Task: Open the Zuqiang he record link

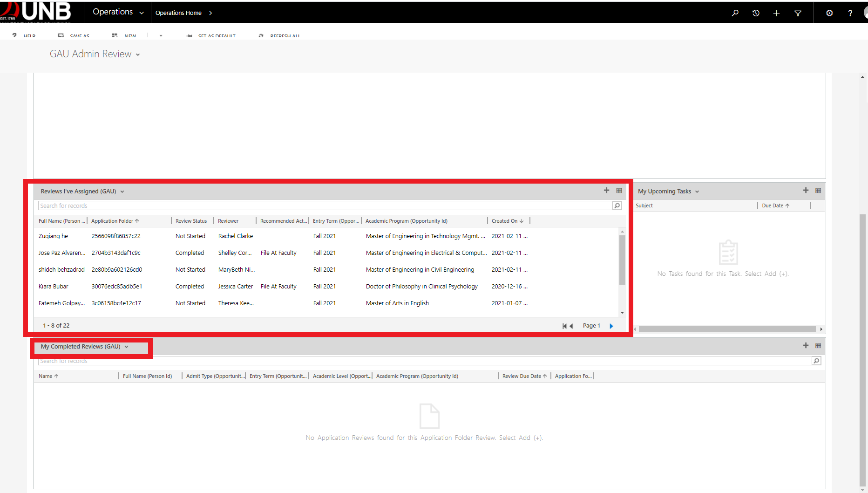Action: [53, 236]
